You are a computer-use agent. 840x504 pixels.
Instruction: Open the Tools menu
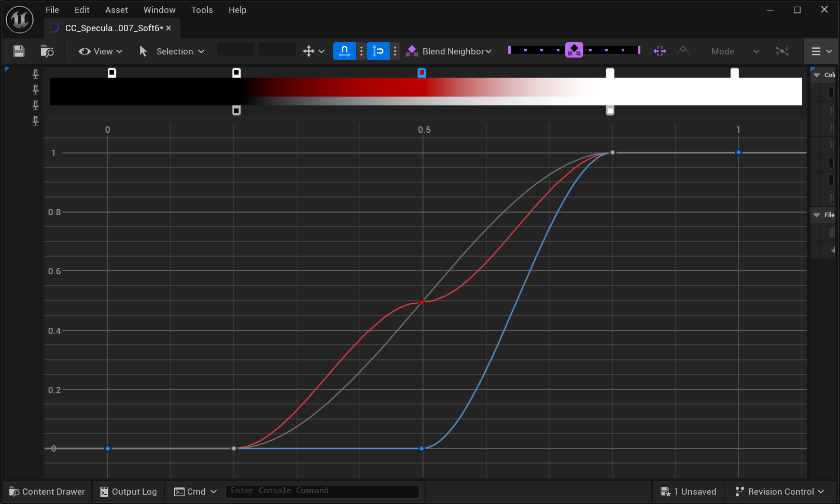(x=202, y=10)
